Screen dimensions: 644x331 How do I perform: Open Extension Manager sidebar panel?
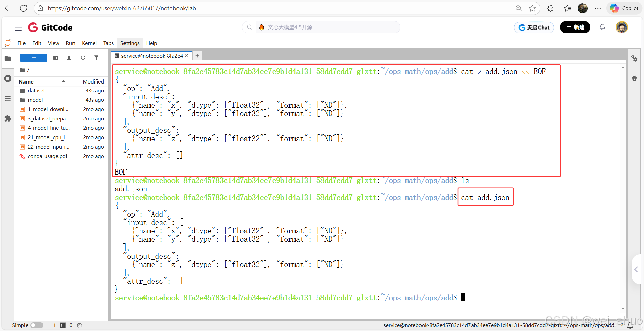click(8, 118)
